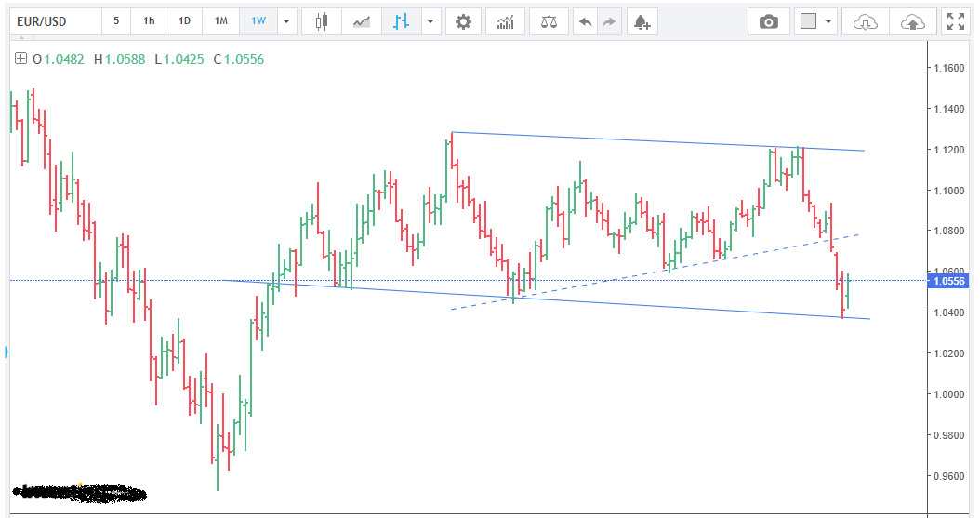Save the chart layout to cloud
The width and height of the screenshot is (980, 518).
[x=913, y=21]
